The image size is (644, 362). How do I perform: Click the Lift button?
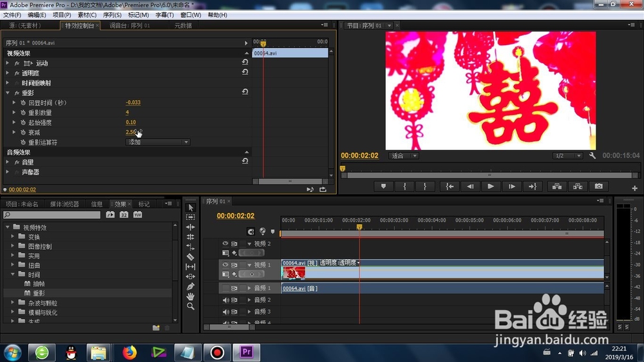pyautogui.click(x=557, y=187)
